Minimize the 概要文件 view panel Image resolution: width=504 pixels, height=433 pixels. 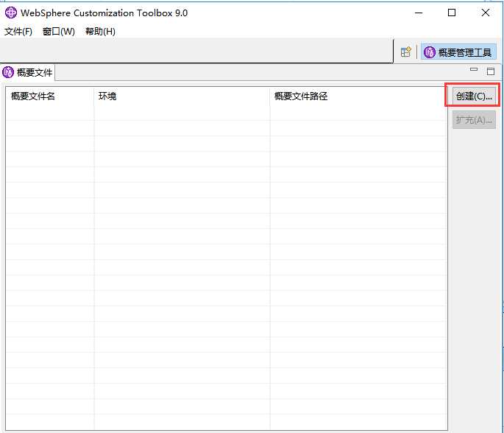coord(473,69)
